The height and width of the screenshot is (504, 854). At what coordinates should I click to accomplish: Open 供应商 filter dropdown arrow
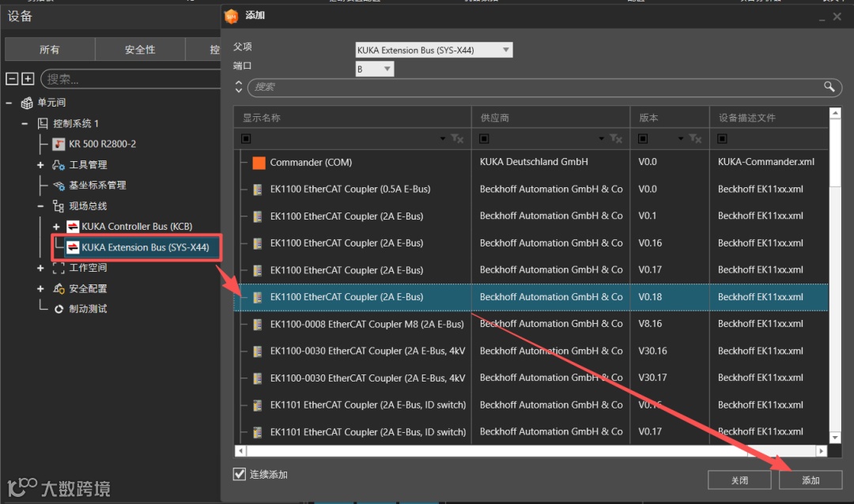click(x=601, y=139)
